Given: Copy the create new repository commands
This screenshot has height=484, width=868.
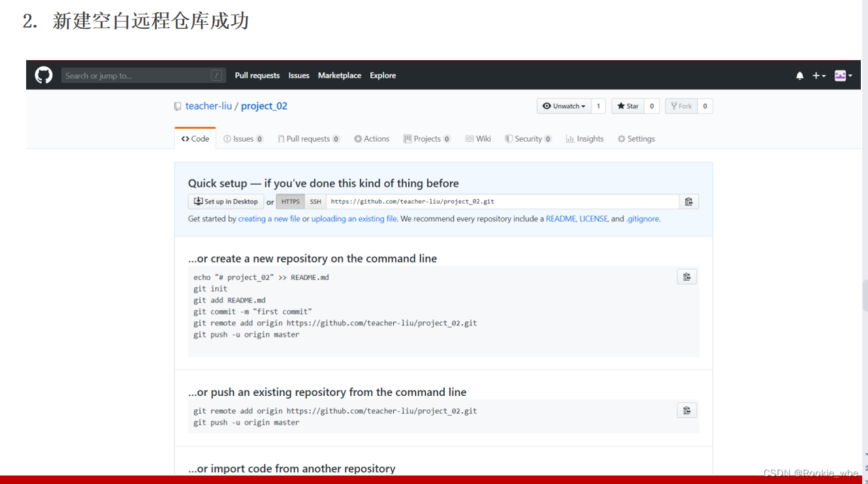Looking at the screenshot, I should pyautogui.click(x=686, y=276).
